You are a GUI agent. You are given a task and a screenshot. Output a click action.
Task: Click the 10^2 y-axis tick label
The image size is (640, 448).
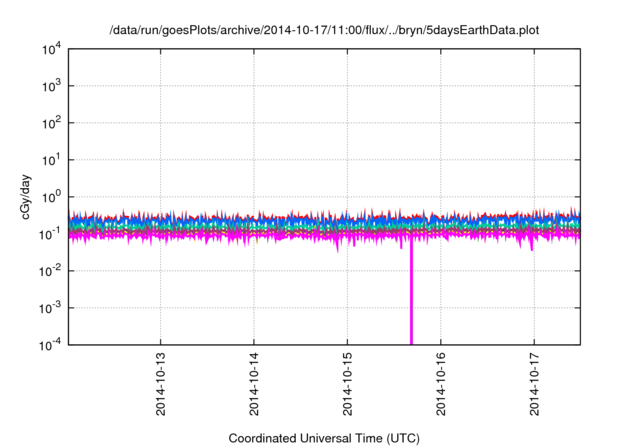[51, 123]
